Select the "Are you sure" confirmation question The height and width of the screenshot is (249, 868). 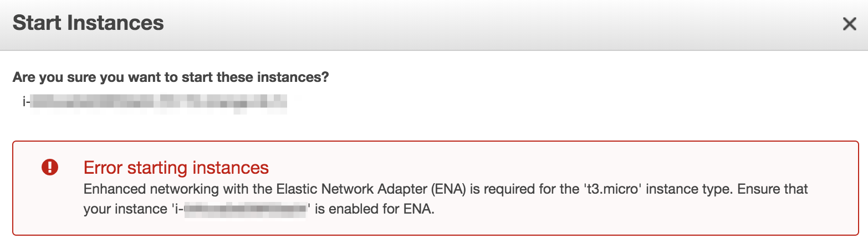pyautogui.click(x=171, y=77)
